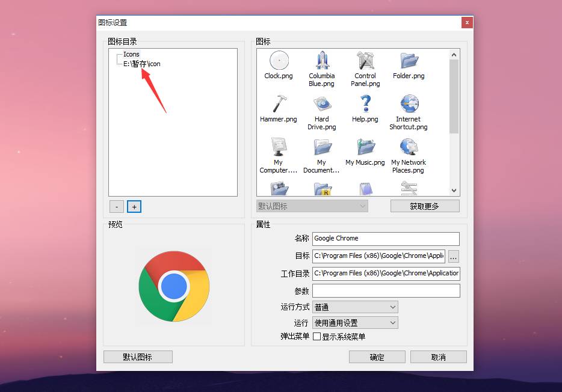
Task: Select the Hammer.png icon
Action: pyautogui.click(x=277, y=103)
